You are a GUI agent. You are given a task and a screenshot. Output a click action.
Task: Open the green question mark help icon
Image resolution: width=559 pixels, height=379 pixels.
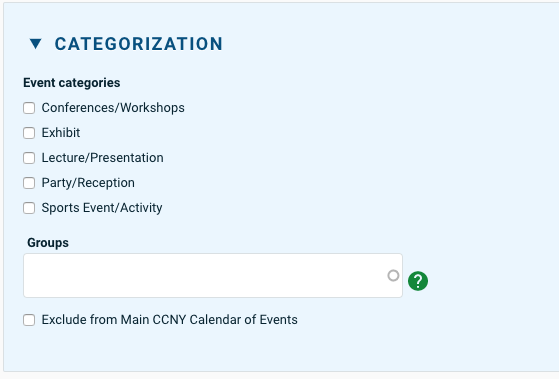point(418,281)
